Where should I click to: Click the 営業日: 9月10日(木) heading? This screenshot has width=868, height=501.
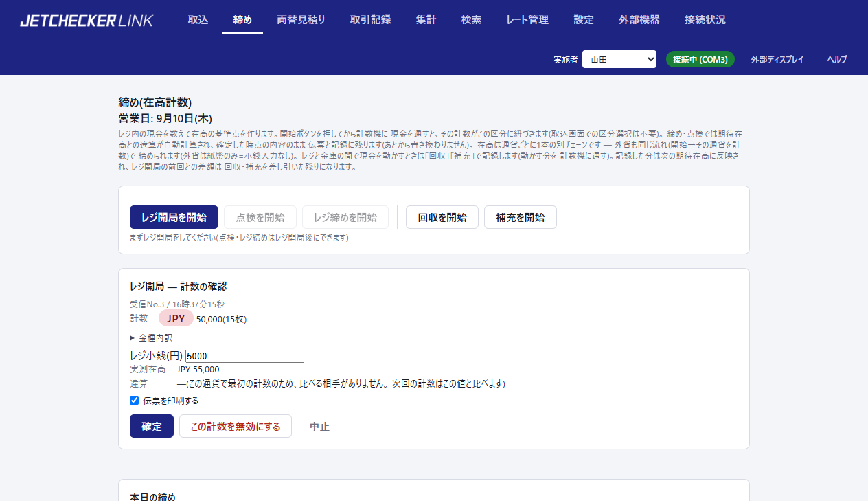(165, 118)
